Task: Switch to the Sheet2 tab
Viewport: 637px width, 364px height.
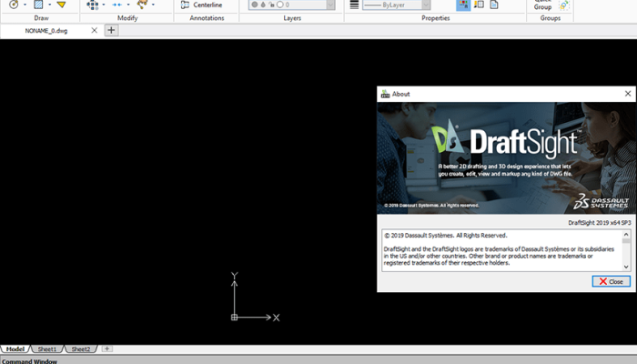Action: 81,349
